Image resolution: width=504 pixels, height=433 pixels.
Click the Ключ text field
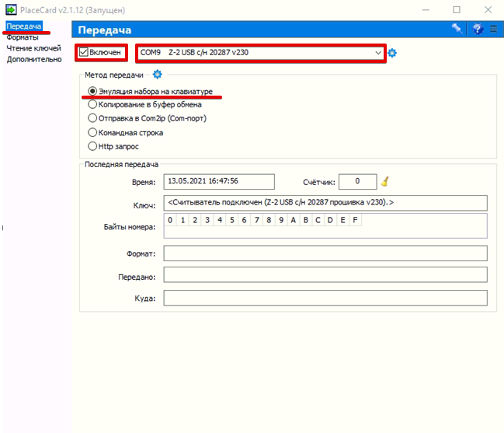[x=325, y=203]
